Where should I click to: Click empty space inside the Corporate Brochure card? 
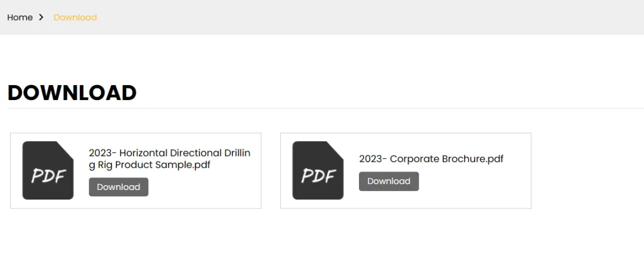[477, 191]
